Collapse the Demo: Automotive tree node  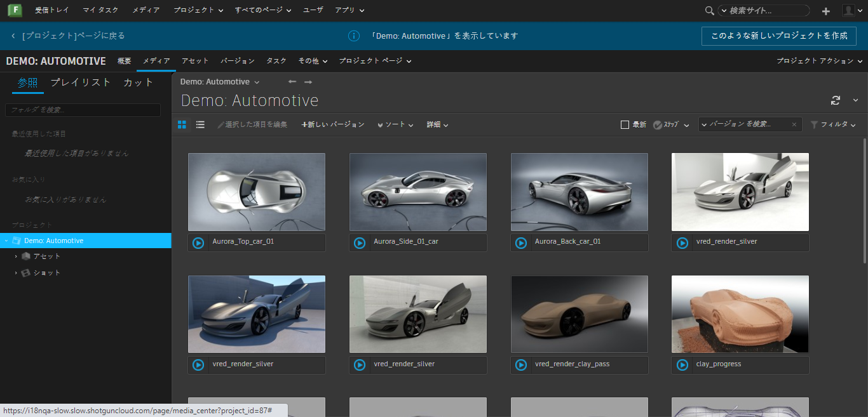(6, 241)
